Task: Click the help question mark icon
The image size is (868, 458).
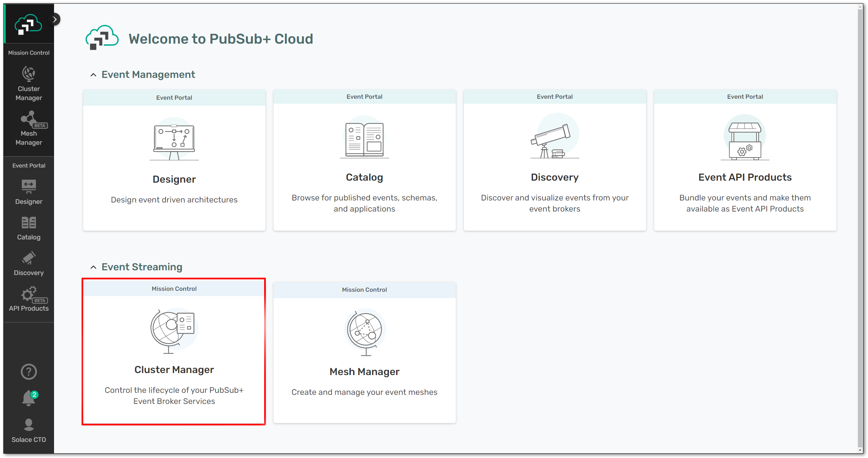Action: point(29,372)
